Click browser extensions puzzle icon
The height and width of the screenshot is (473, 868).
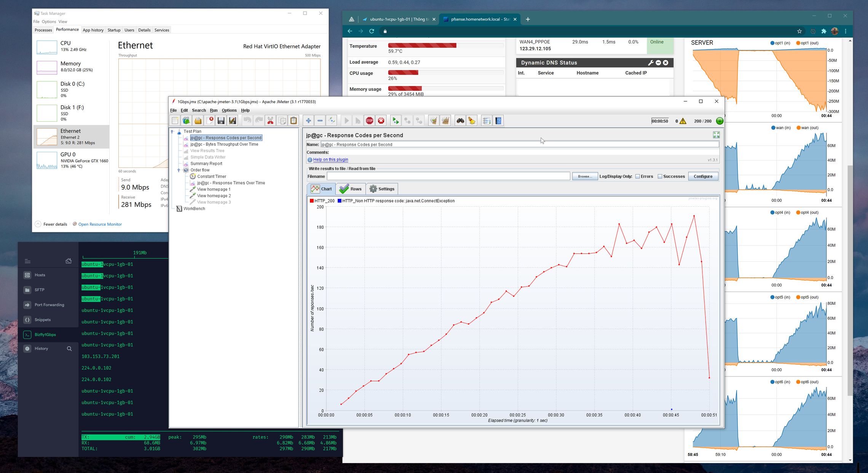coord(823,31)
